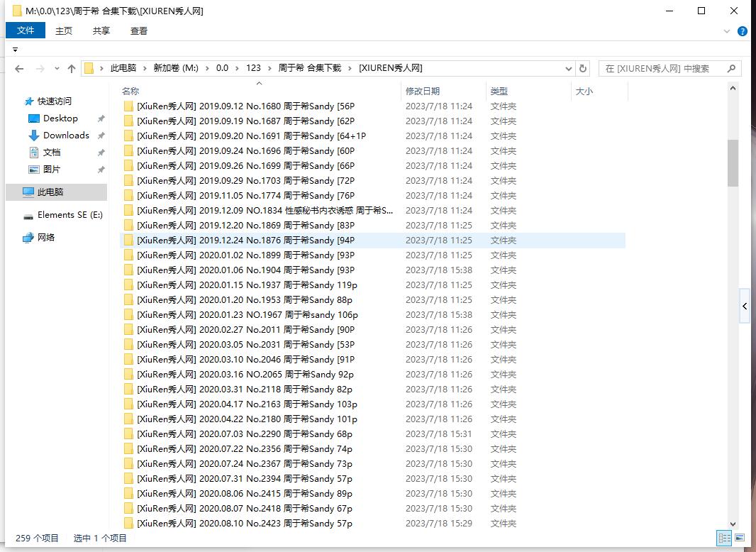Expand chevron after 新加卷 (M:) breadcrumb
The height and width of the screenshot is (552, 756).
coord(207,69)
